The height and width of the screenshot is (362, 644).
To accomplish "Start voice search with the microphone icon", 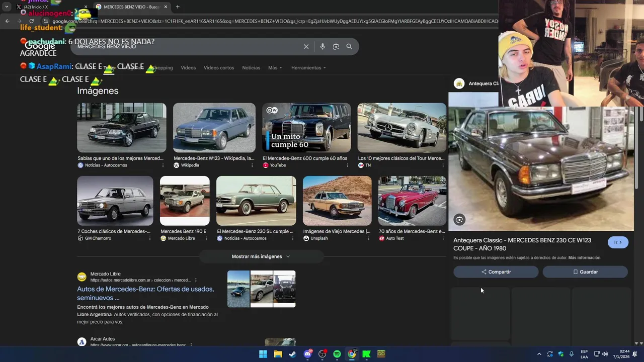I will pos(323,47).
